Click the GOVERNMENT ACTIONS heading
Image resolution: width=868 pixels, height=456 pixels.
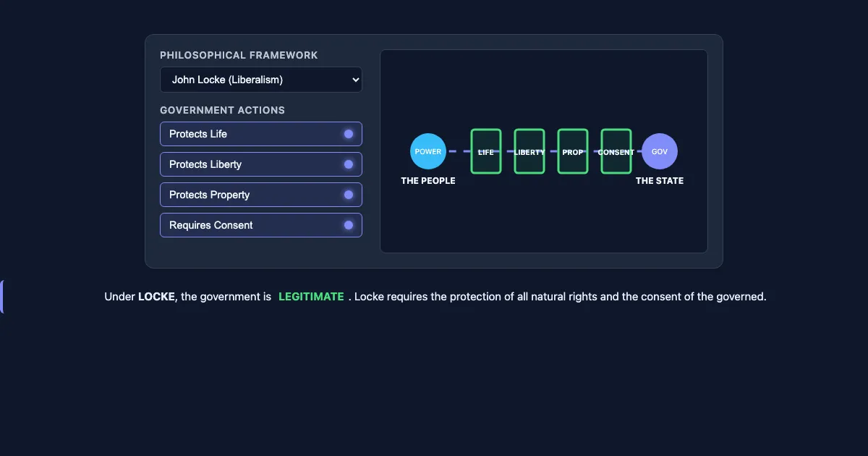pyautogui.click(x=223, y=110)
